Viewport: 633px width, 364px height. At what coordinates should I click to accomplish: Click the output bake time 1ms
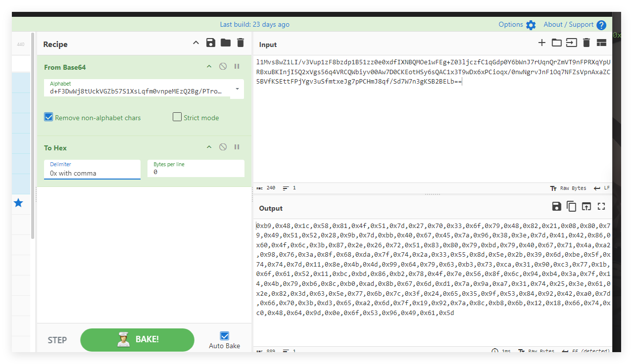pos(501,351)
